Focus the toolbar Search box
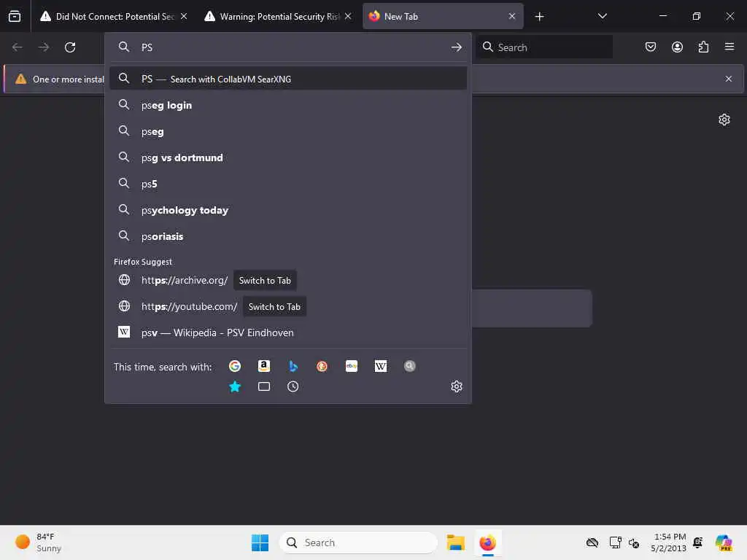The height and width of the screenshot is (560, 747). 544,47
